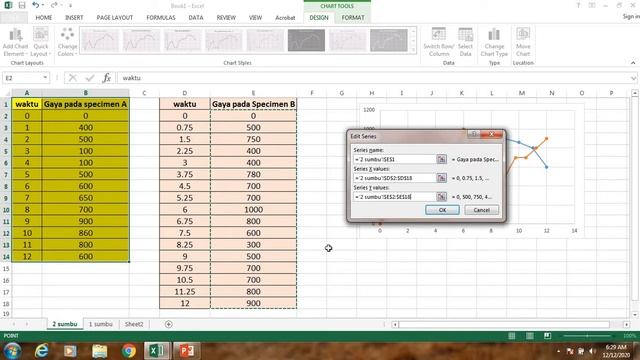640x360 pixels.
Task: Click the Move Chart button
Action: coord(523,42)
